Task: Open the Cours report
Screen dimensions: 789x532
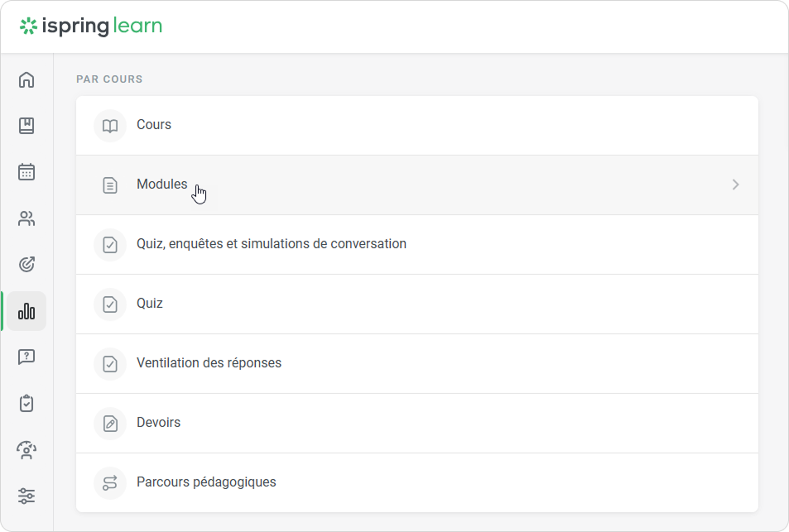Action: point(154,125)
